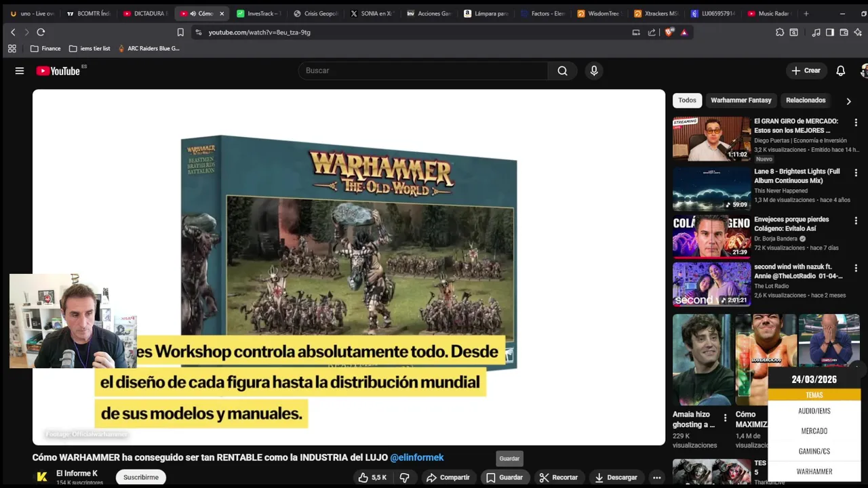Open the Brave wallet icon
Image resolution: width=868 pixels, height=488 pixels.
[x=844, y=32]
